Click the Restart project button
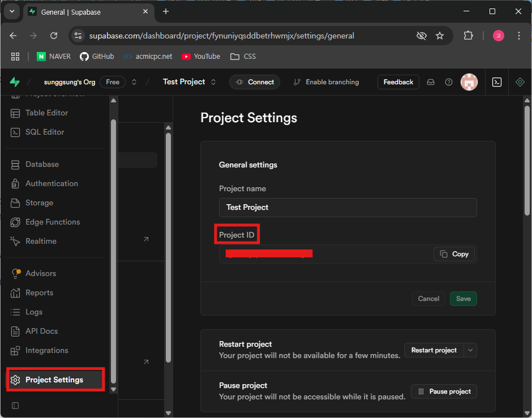Screen dimensions: 532x418 [x=434, y=350]
